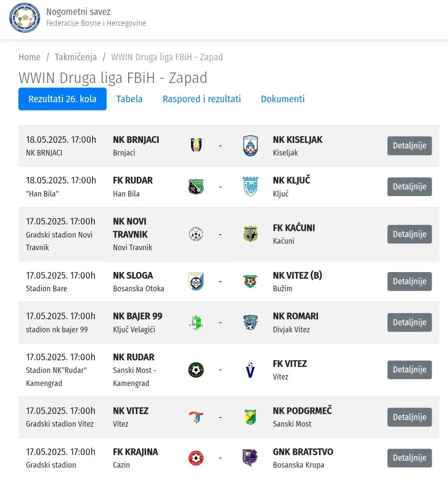Select the Rezultati 26. kola tab

(62, 99)
